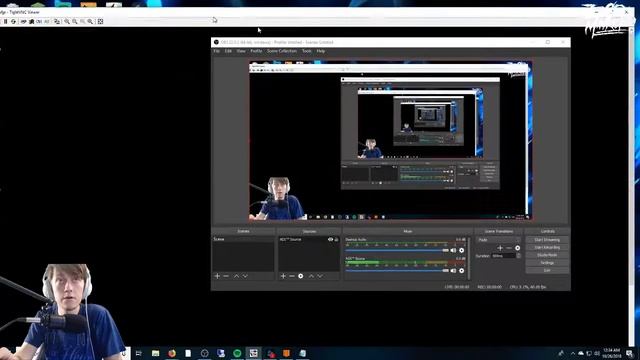Open the Fade transition dropdown

[499, 240]
